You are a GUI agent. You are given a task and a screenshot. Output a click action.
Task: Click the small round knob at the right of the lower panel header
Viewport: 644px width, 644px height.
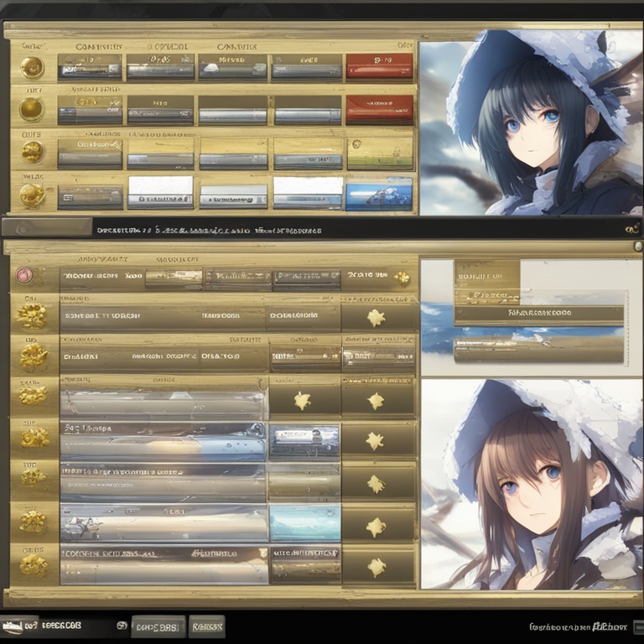(x=638, y=247)
